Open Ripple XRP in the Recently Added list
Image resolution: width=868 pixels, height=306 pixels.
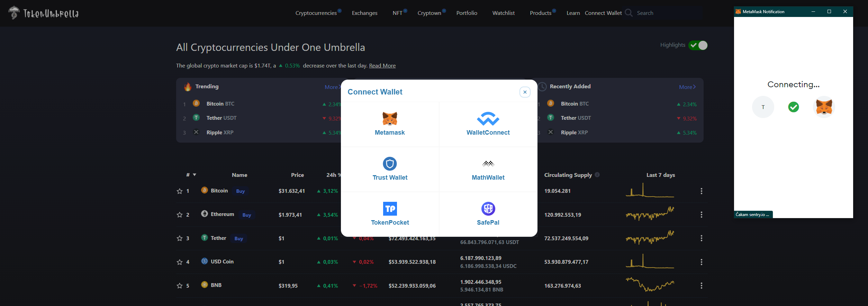(574, 133)
